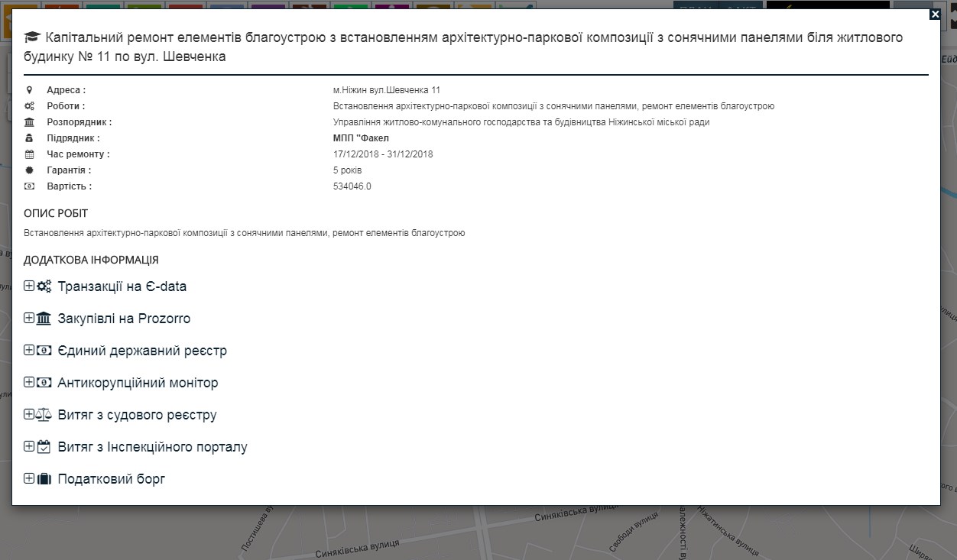Click the building icon next to Розпорядник
The image size is (957, 560).
click(x=29, y=122)
